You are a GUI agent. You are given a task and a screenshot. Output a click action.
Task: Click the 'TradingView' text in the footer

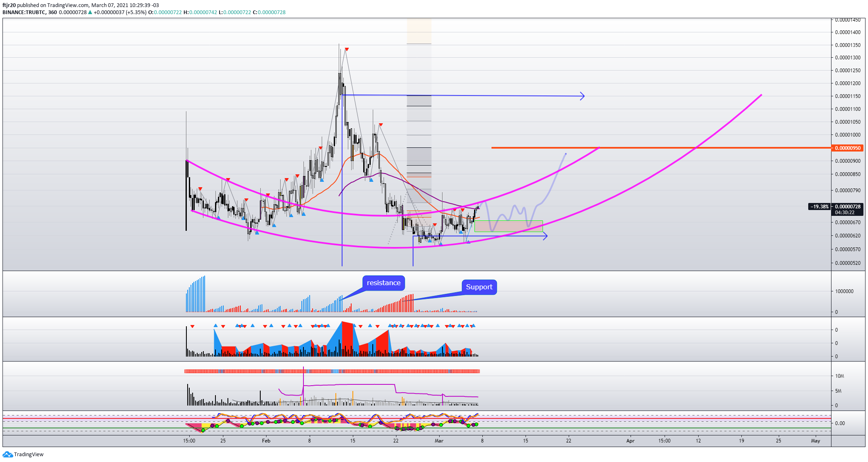[29, 454]
